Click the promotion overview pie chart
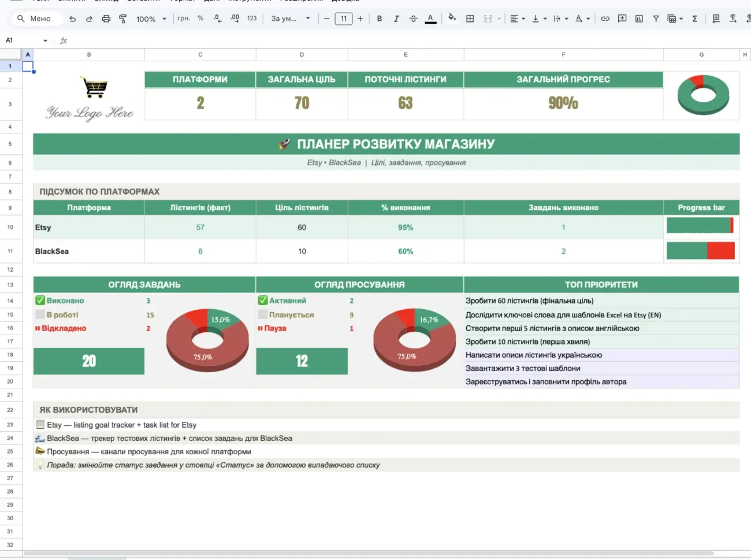This screenshot has width=751, height=560. pyautogui.click(x=414, y=340)
